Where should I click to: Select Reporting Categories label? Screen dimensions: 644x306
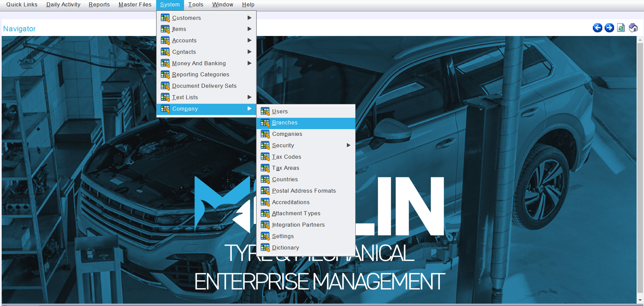pos(201,74)
